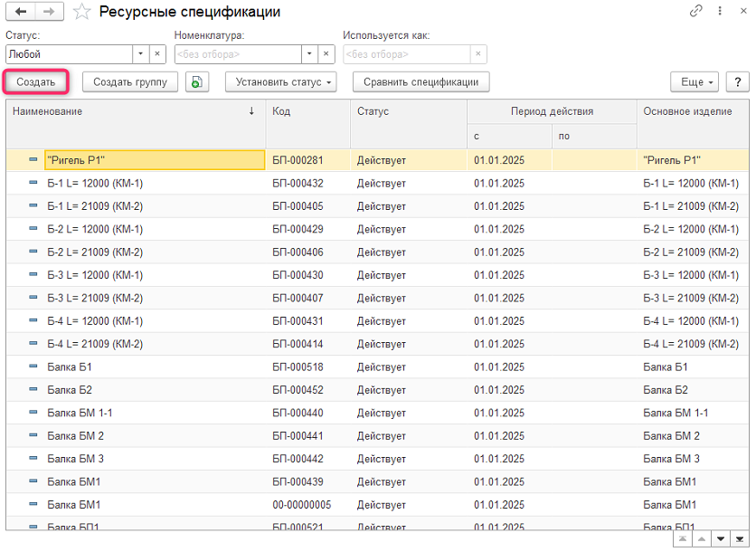Open the Статус dropdown list

point(140,54)
